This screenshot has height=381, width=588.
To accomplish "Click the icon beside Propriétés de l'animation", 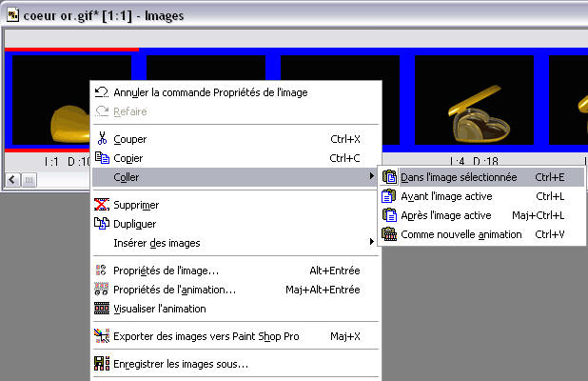I will point(101,289).
